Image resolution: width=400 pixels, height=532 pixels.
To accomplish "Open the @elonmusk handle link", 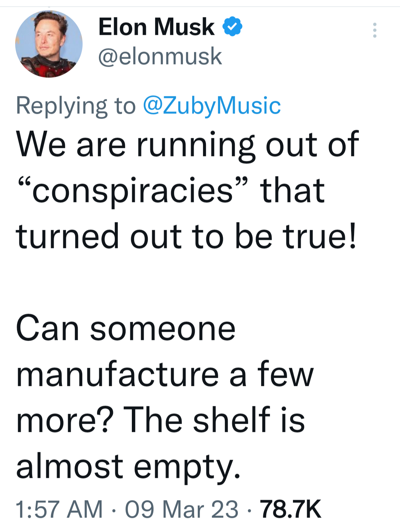I will coord(160,56).
